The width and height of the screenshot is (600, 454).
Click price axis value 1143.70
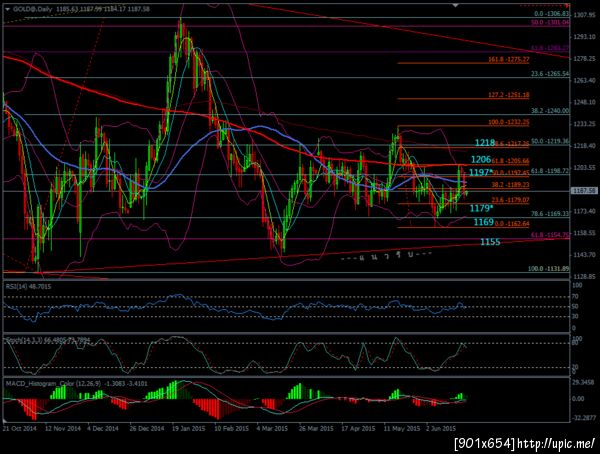coord(584,255)
